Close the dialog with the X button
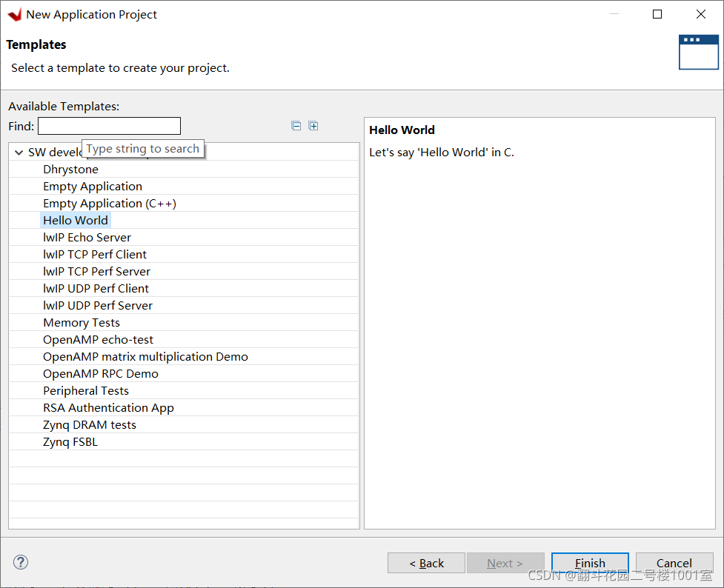 point(701,14)
